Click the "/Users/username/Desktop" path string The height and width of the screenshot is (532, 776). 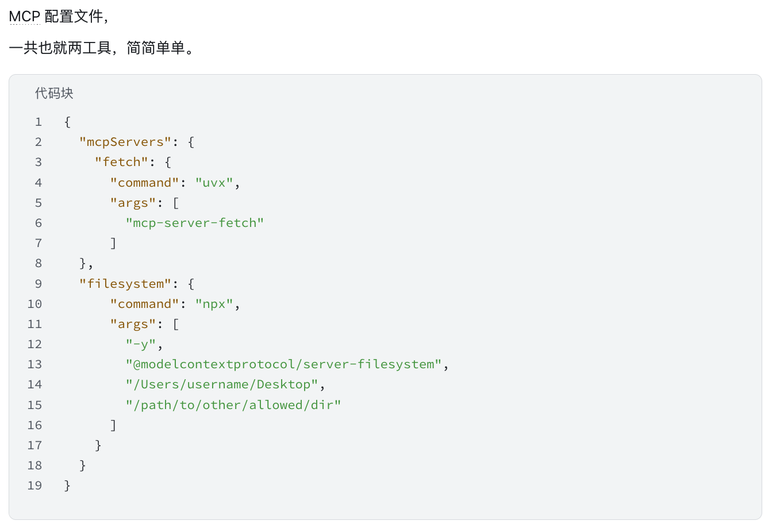tap(222, 384)
